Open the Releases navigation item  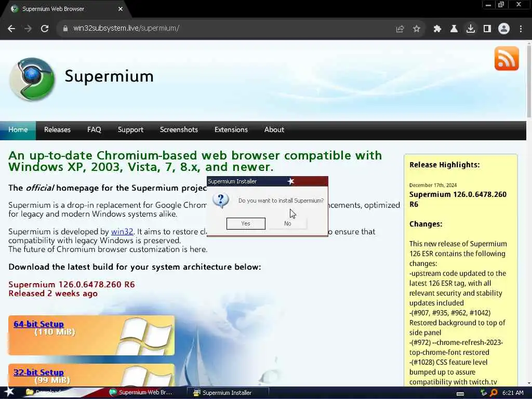pos(57,130)
